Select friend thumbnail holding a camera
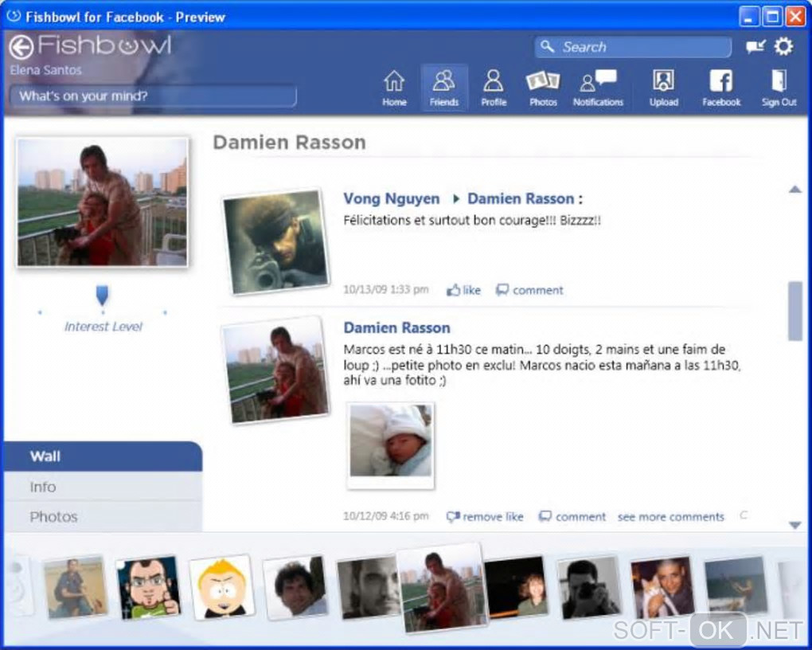This screenshot has width=812, height=650. click(589, 587)
